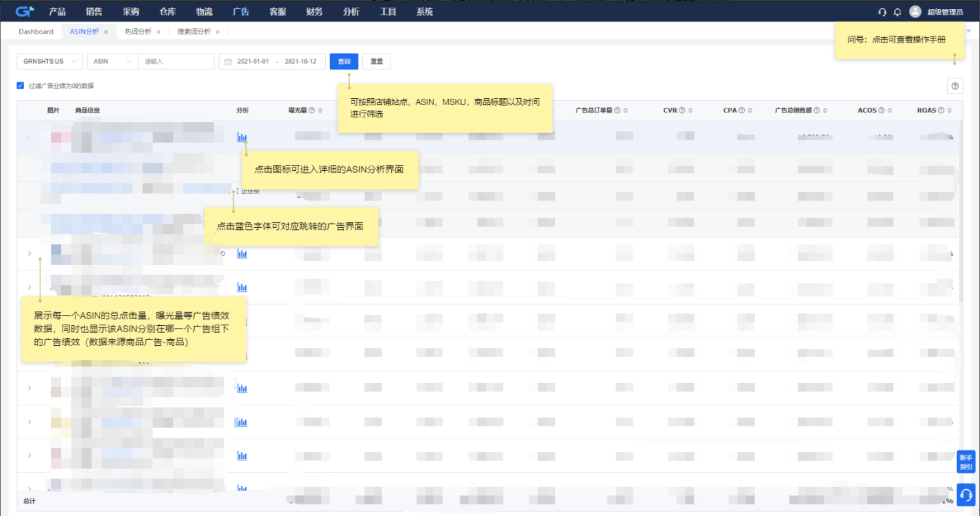The height and width of the screenshot is (516, 980).
Task: Uncheck 过滤广告业绩为0的数据 checkbox
Action: tap(21, 86)
